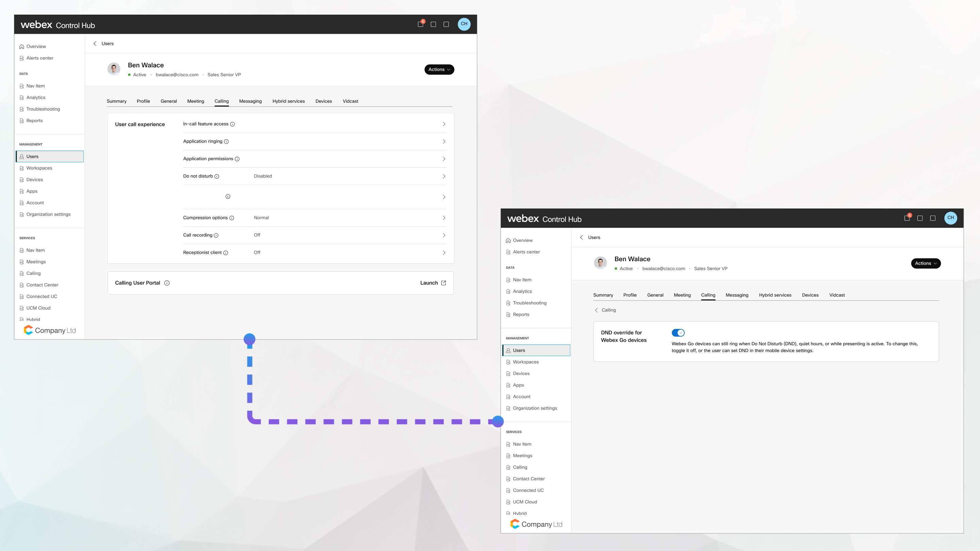This screenshot has height=551, width=980.
Task: Click info icon beside Call recording
Action: point(216,235)
